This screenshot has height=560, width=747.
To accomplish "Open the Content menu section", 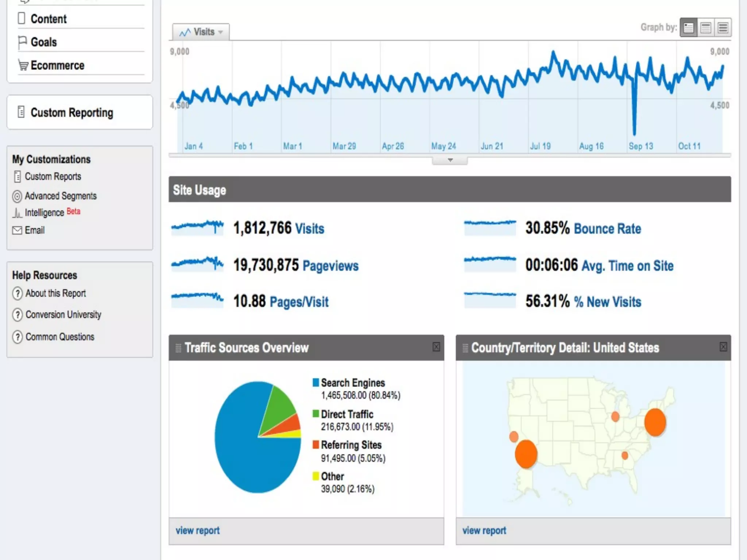I will (49, 19).
